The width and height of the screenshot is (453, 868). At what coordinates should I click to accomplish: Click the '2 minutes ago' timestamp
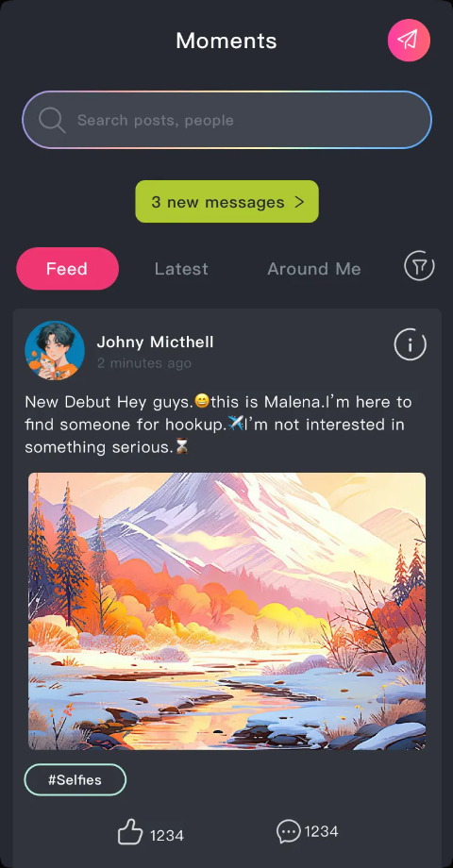[x=144, y=363]
